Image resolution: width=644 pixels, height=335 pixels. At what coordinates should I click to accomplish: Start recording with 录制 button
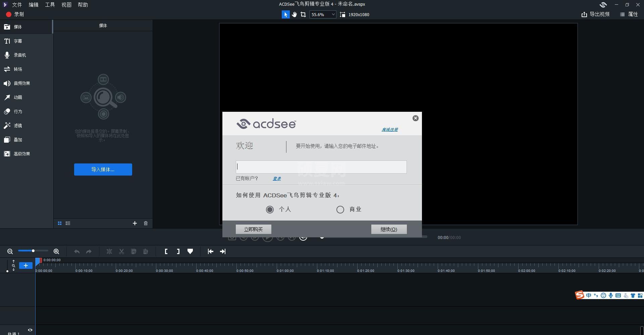[15, 14]
